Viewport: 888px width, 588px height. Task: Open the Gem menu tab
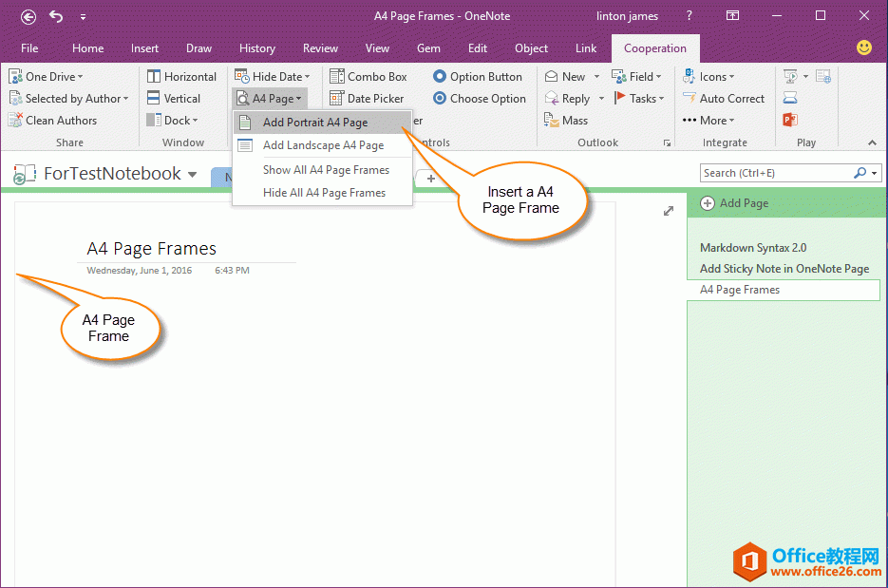pos(428,48)
